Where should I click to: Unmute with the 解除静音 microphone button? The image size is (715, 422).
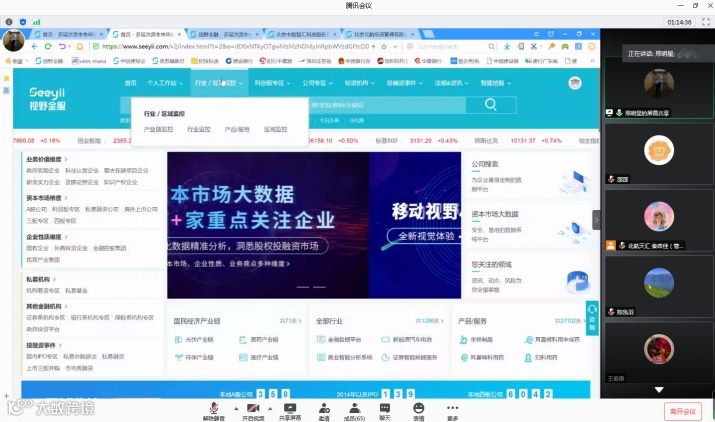[x=213, y=412]
